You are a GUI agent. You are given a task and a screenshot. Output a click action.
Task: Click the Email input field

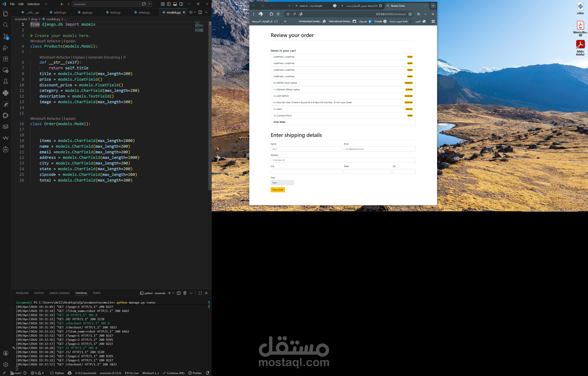(x=379, y=149)
